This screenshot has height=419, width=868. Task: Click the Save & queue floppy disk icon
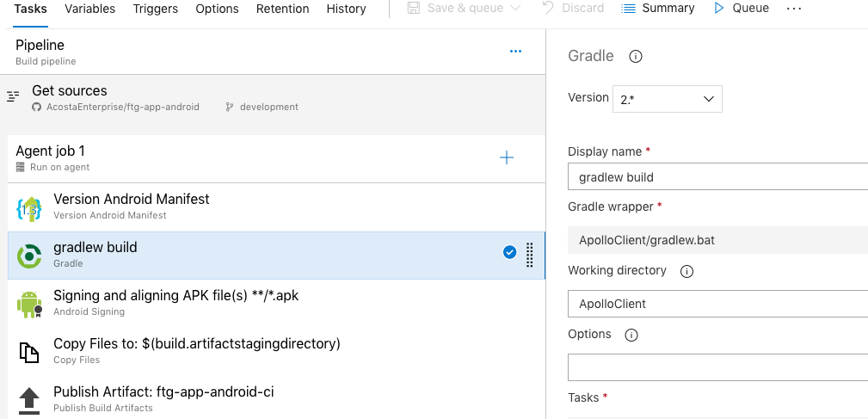pyautogui.click(x=414, y=9)
